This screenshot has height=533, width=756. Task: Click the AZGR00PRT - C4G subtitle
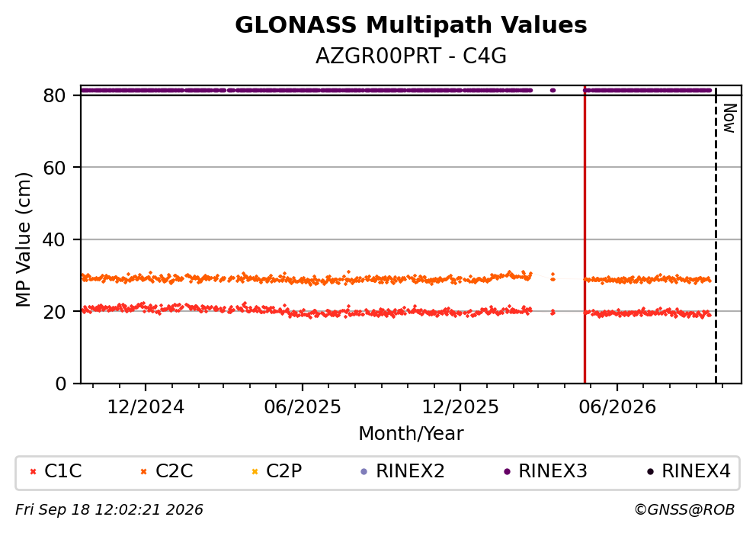(411, 56)
